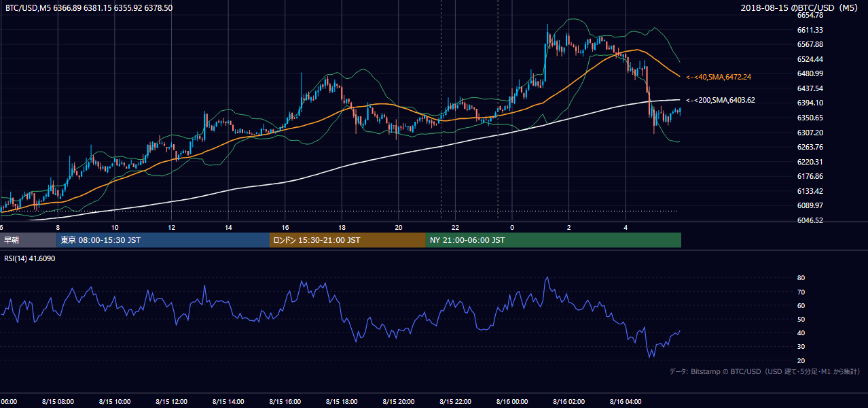
Task: Click price axis label 6133.42
Action: pos(810,191)
